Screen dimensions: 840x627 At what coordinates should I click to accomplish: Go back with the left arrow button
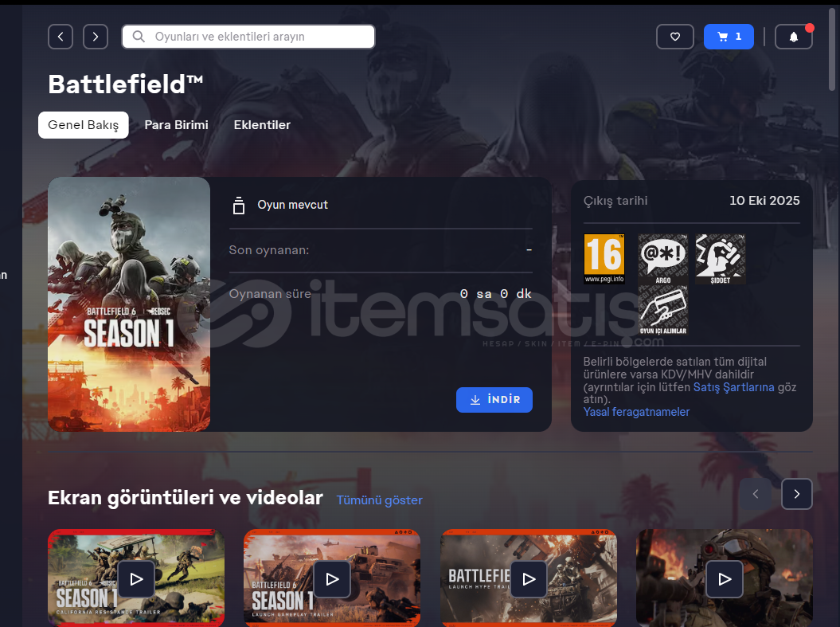click(61, 37)
